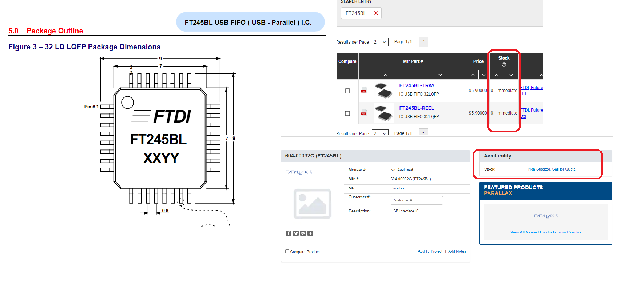Click the Mfr. # value 604-00032G (FT245BL)

(411, 179)
